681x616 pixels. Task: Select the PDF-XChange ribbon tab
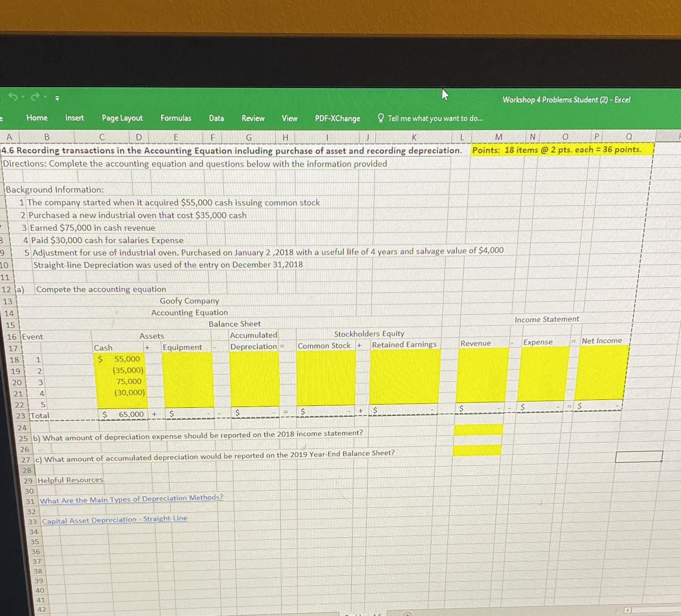[x=337, y=118]
